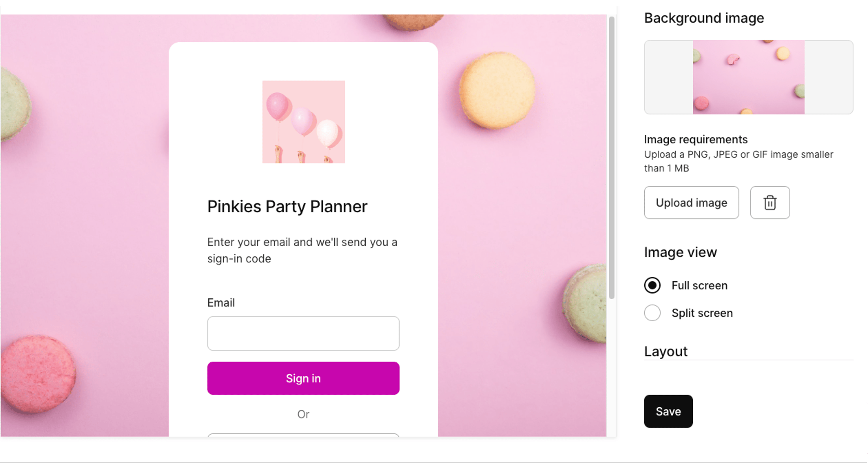Screen dimensions: 868x463
Task: Click the magenta Sign in button
Action: 303,378
